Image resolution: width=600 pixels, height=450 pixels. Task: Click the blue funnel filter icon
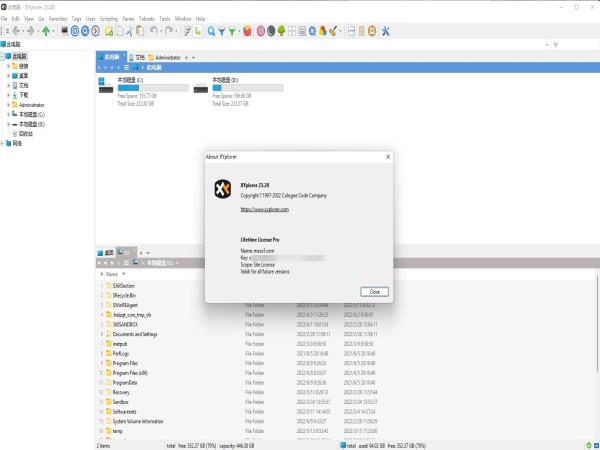point(222,31)
